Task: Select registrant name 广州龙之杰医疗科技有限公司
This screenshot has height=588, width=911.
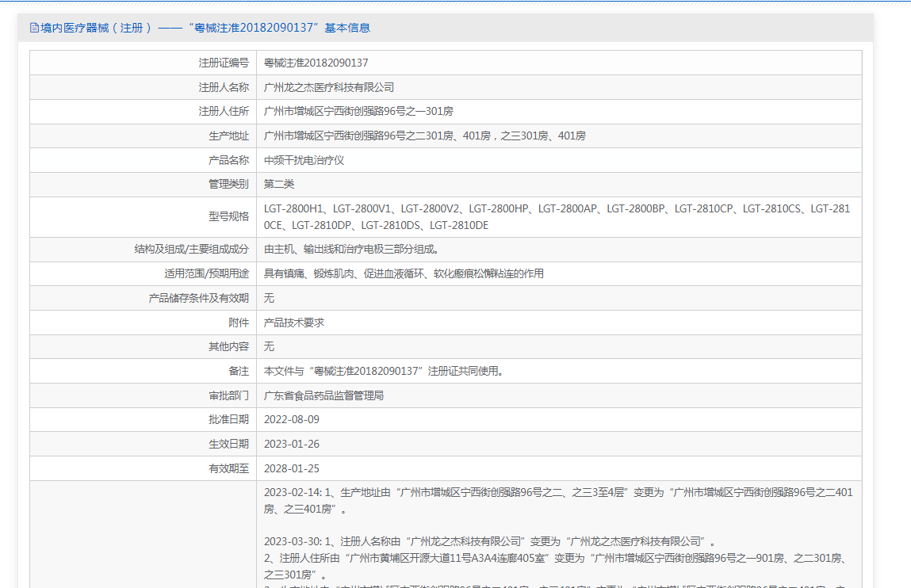Action: [328, 87]
